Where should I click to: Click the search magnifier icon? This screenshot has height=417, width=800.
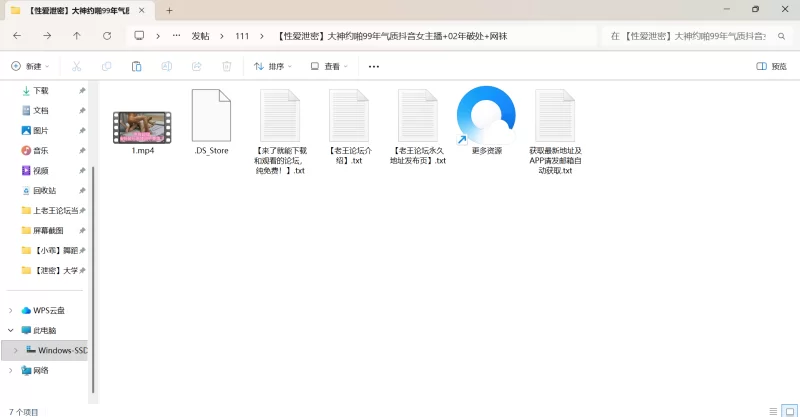pyautogui.click(x=781, y=36)
